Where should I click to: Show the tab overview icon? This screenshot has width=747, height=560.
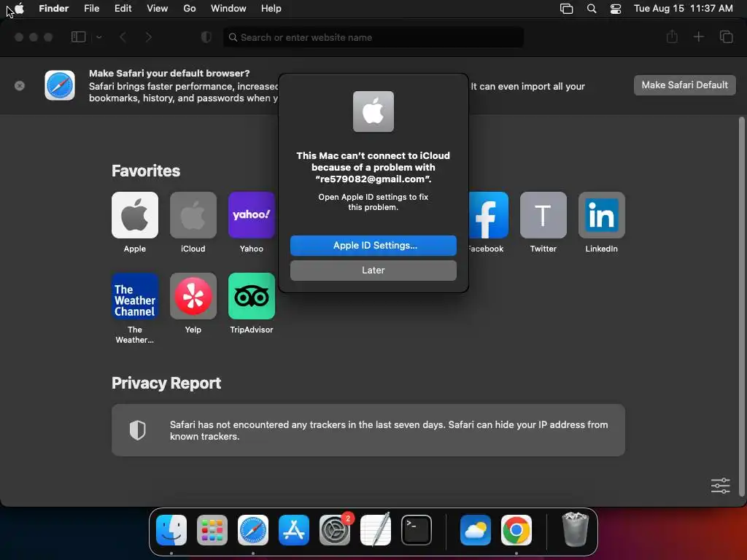(726, 36)
